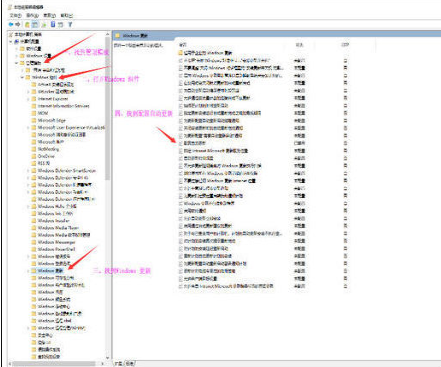Screen dimensions: 441x367
Task: Select Windows Ink tree item
Action: pos(55,213)
